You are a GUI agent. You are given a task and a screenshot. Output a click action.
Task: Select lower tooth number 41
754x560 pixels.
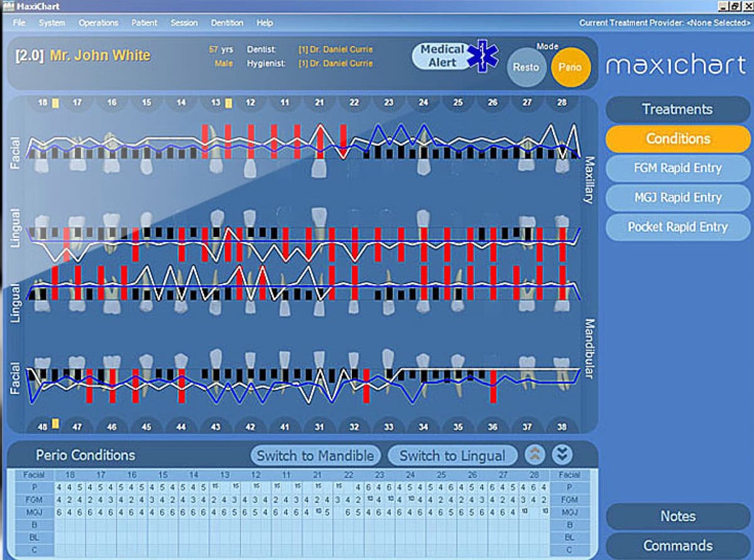pyautogui.click(x=285, y=427)
